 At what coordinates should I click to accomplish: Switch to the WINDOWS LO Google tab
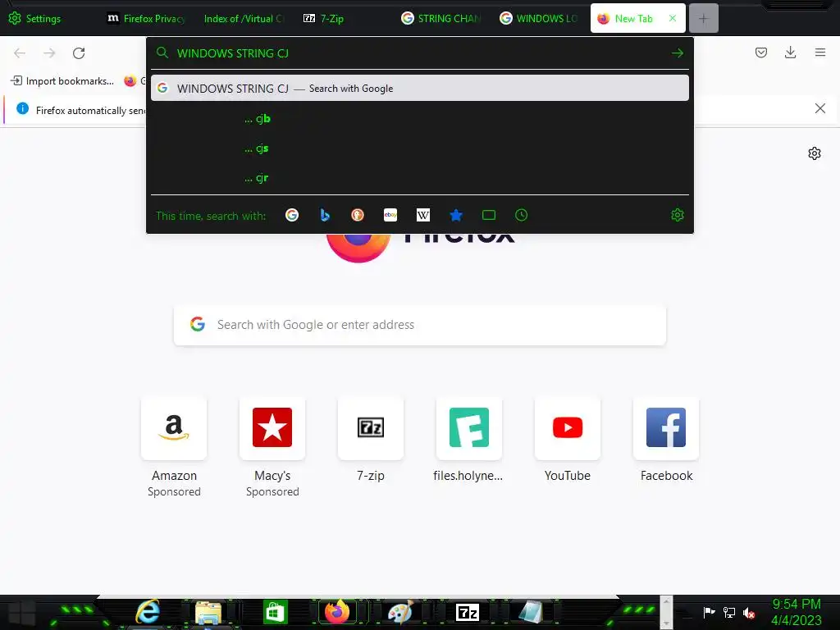(538, 18)
